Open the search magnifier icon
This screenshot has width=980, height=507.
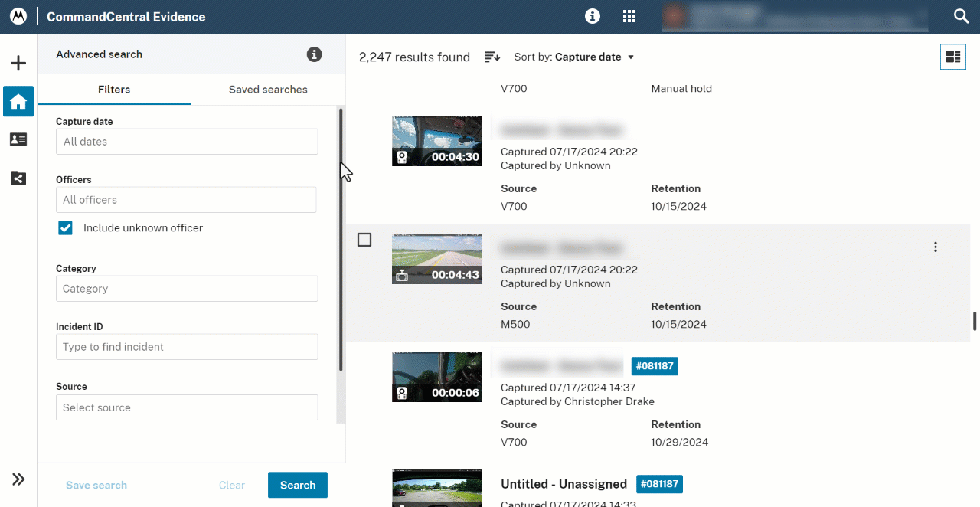coord(961,16)
